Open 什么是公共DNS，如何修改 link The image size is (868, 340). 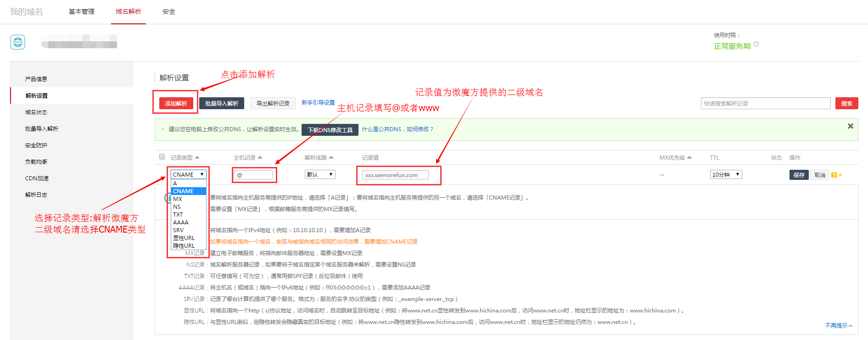click(398, 129)
